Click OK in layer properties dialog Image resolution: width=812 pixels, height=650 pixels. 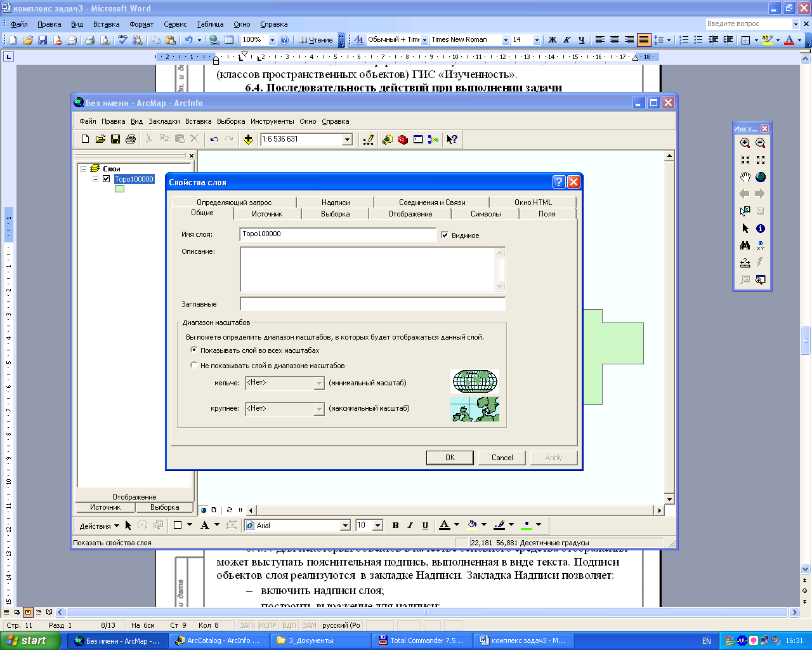(450, 458)
